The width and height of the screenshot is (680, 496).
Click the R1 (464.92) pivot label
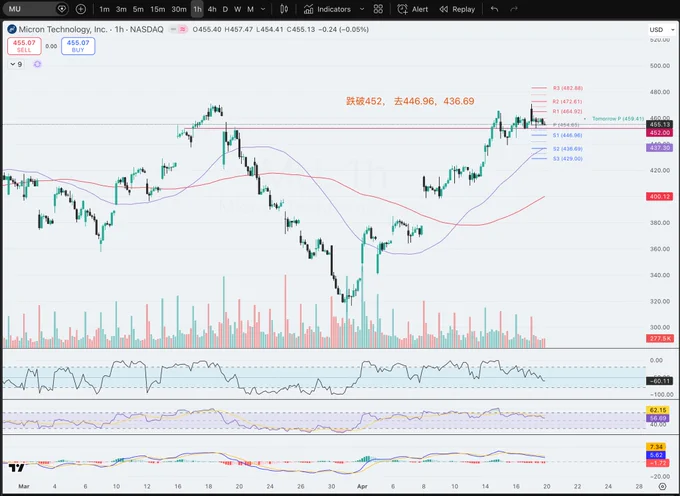click(567, 111)
